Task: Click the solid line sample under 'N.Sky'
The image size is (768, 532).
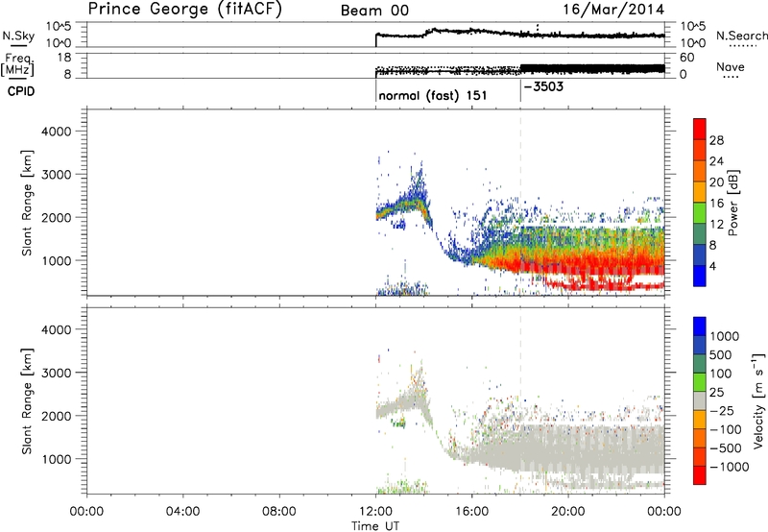Action: coord(18,46)
